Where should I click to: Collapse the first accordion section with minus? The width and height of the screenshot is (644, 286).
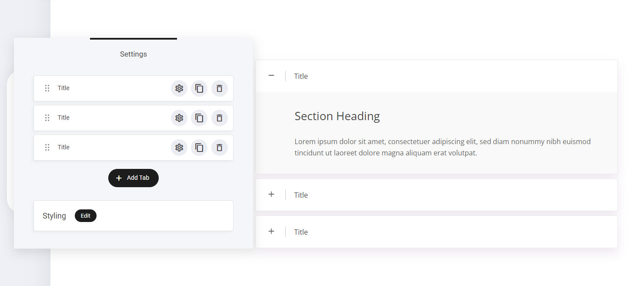tap(271, 76)
